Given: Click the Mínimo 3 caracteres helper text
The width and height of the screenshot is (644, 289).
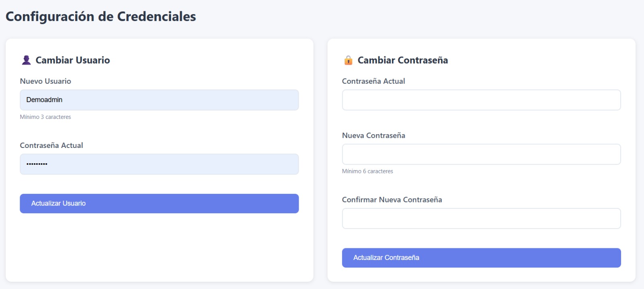Looking at the screenshot, I should (45, 117).
